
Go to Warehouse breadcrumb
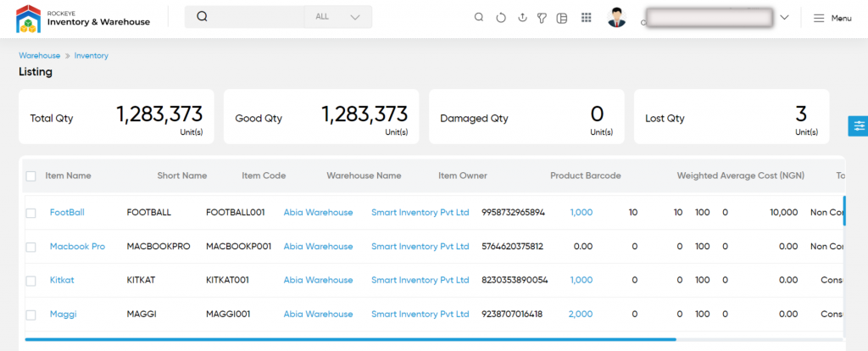[x=39, y=55]
